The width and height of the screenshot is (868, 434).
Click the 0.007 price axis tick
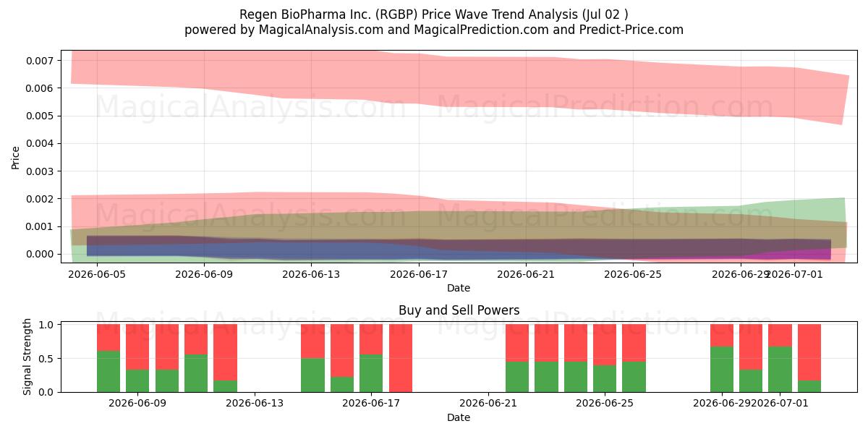(x=41, y=60)
